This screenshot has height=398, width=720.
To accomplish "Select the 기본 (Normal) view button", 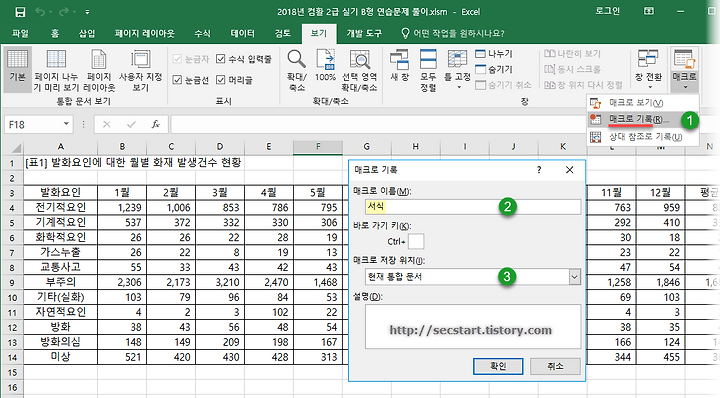I will [x=17, y=69].
